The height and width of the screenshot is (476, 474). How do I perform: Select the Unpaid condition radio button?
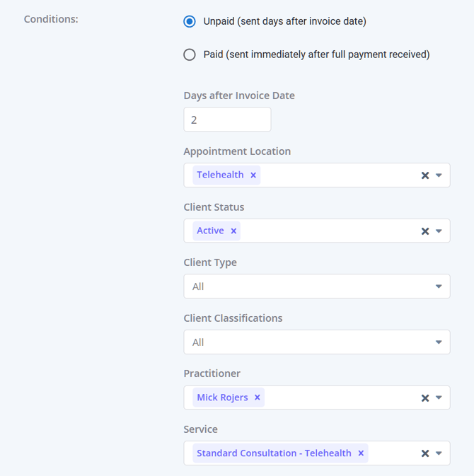coord(190,21)
